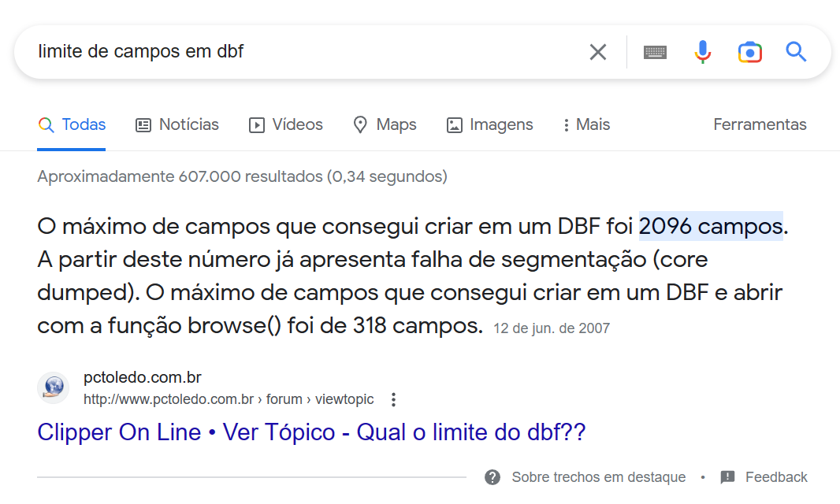Start a voice search with microphone
Viewport: 840px width, 504px height.
coord(702,52)
